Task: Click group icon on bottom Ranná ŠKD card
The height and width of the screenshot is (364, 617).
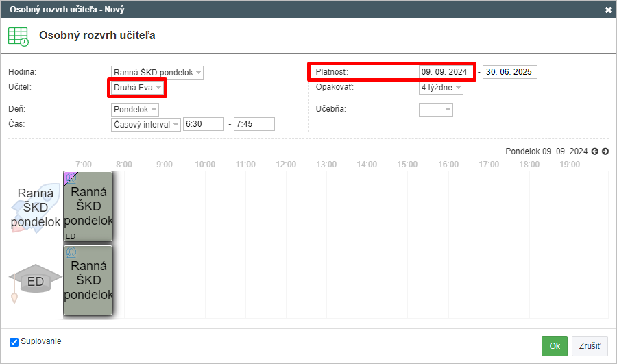Action: 71,252
